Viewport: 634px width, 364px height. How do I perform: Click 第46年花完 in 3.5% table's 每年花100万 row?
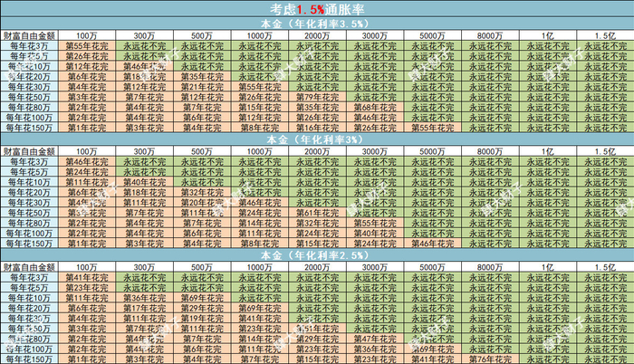(375, 118)
